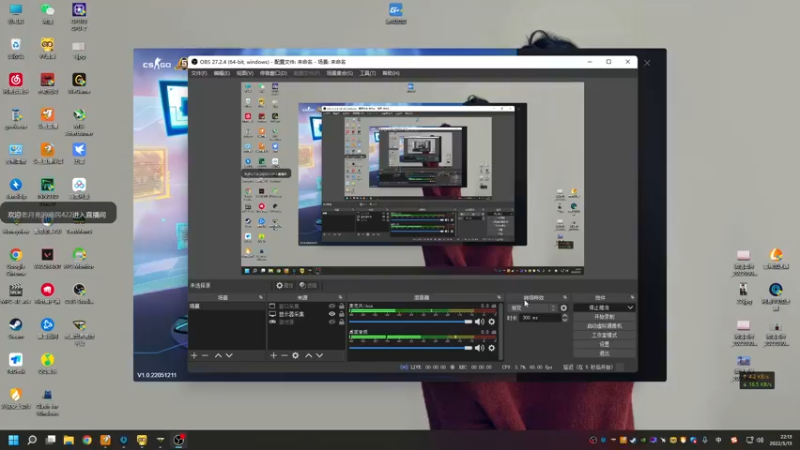The height and width of the screenshot is (450, 800).
Task: Open the Recycle Bin on the desktop
Action: pos(16,48)
